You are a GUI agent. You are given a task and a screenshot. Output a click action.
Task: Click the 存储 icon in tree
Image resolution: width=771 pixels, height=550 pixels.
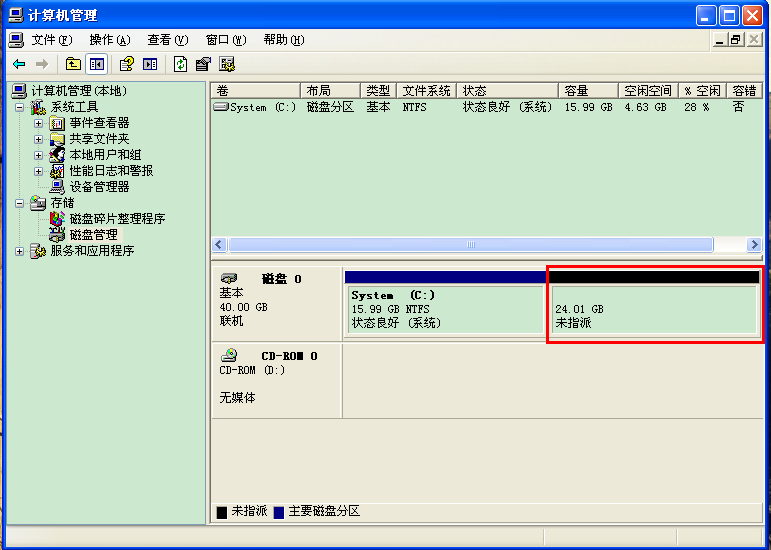tap(38, 203)
